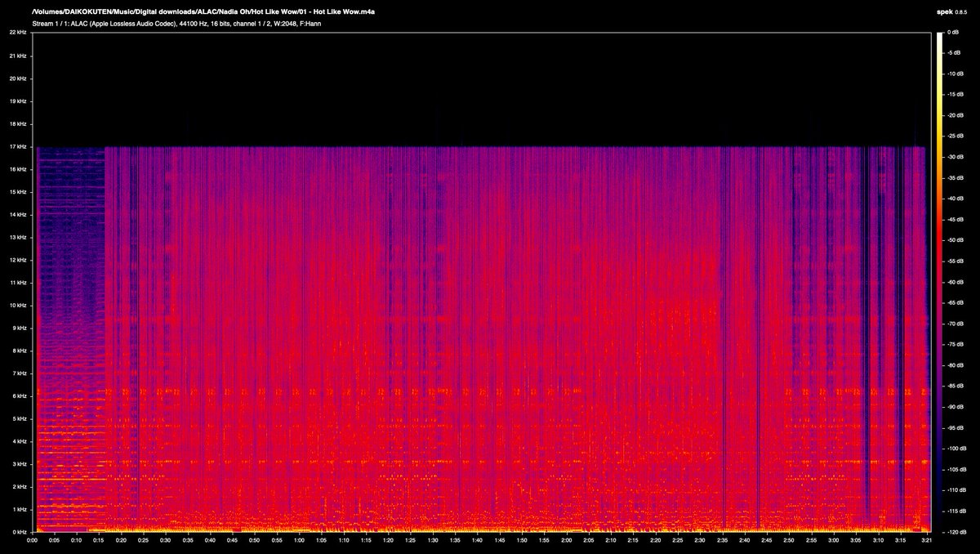Click the 4 kHz frequency label

[x=20, y=441]
